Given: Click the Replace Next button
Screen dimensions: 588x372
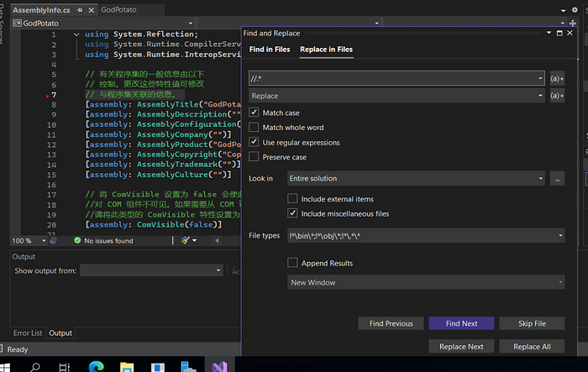Looking at the screenshot, I should pyautogui.click(x=461, y=347).
